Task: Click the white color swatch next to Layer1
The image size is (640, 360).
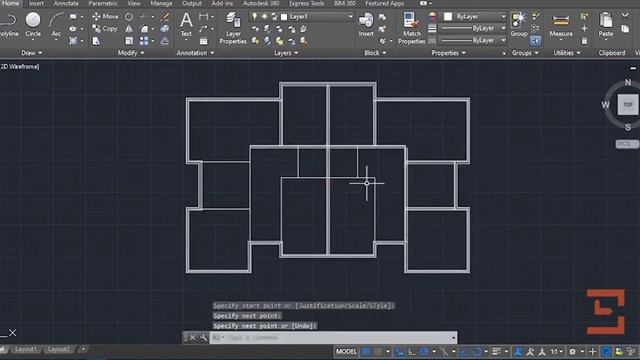Action: click(x=284, y=17)
